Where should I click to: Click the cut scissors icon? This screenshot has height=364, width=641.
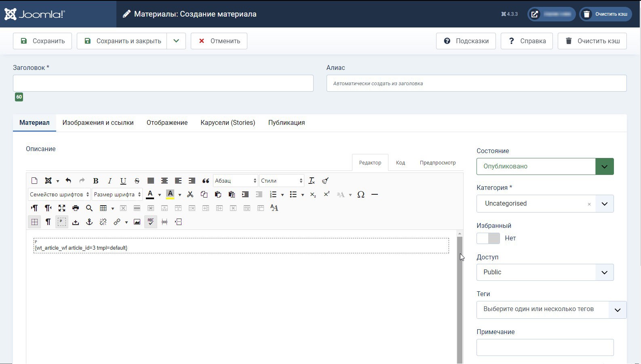tap(190, 195)
